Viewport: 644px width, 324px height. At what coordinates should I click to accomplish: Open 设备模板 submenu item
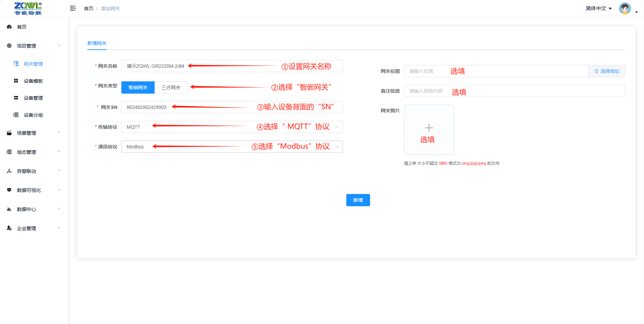pyautogui.click(x=34, y=81)
